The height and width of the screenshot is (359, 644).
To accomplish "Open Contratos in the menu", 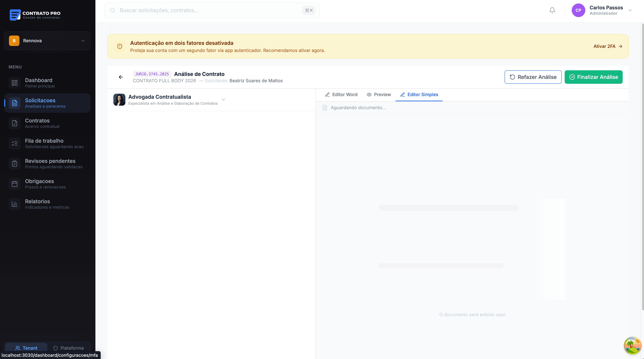I will tap(47, 123).
